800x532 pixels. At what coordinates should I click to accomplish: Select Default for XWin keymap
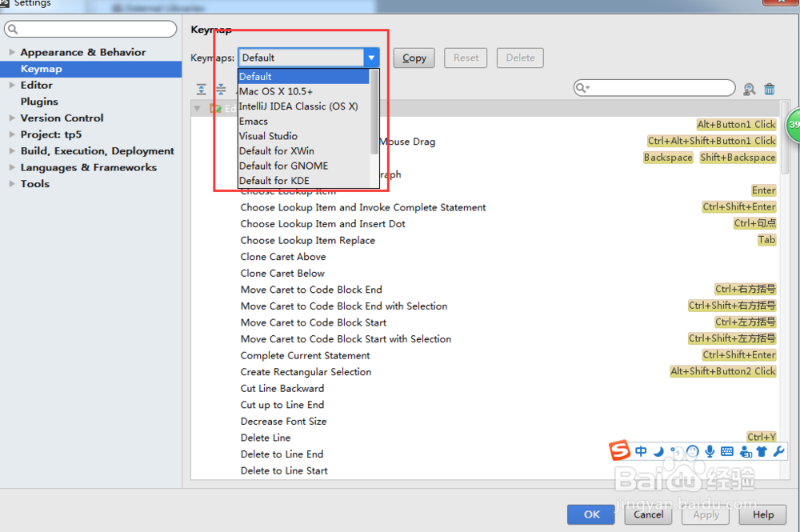click(x=303, y=151)
